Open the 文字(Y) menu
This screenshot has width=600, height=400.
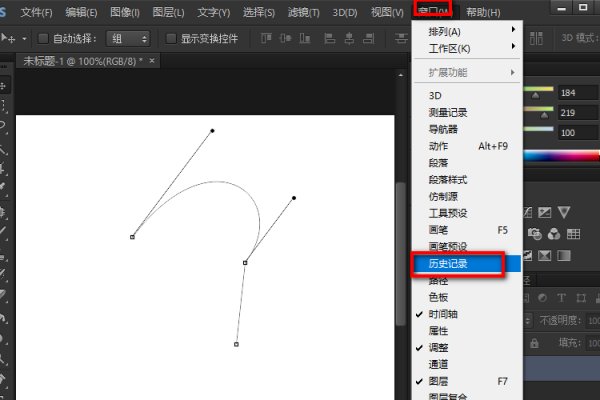[214, 13]
